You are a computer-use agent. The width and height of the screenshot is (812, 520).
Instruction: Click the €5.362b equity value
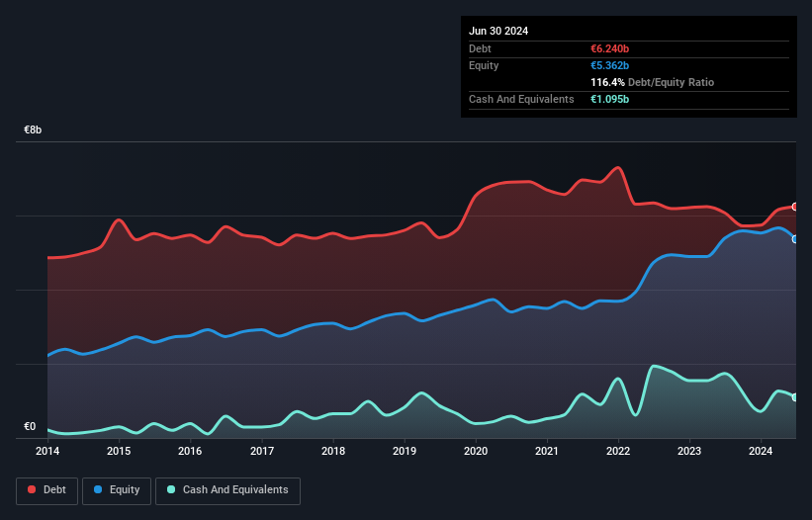tap(609, 65)
